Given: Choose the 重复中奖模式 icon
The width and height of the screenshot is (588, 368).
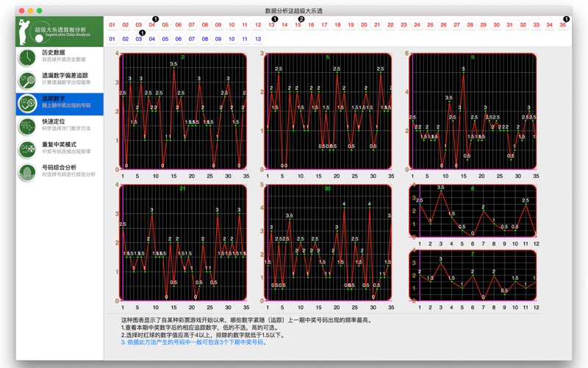Looking at the screenshot, I should 27,149.
